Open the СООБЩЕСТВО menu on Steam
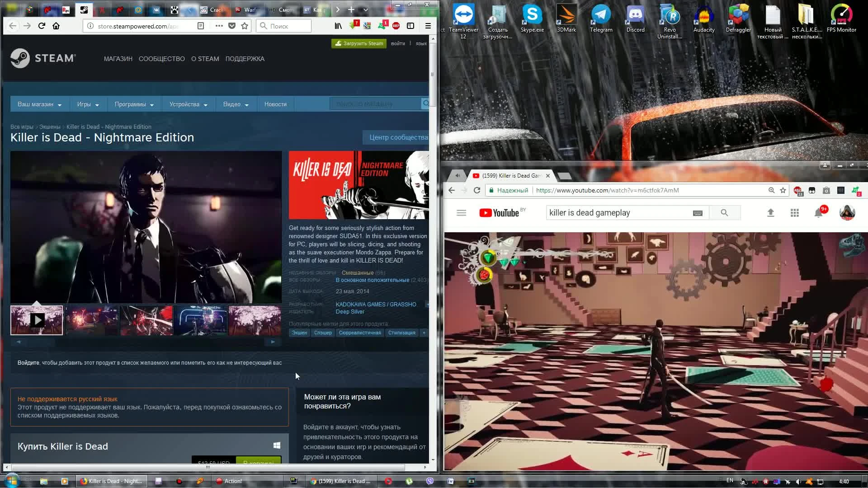The width and height of the screenshot is (868, 488). 161,59
